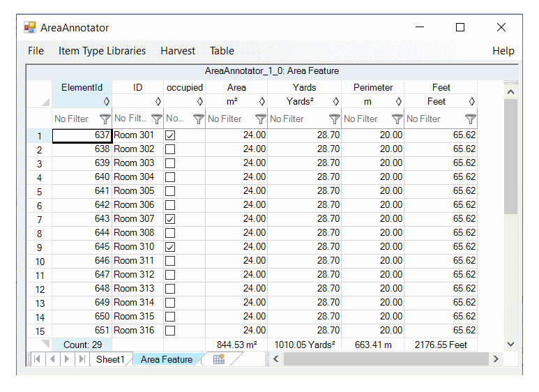Uncheck occupied for Room 301
539x392 pixels.
click(170, 135)
